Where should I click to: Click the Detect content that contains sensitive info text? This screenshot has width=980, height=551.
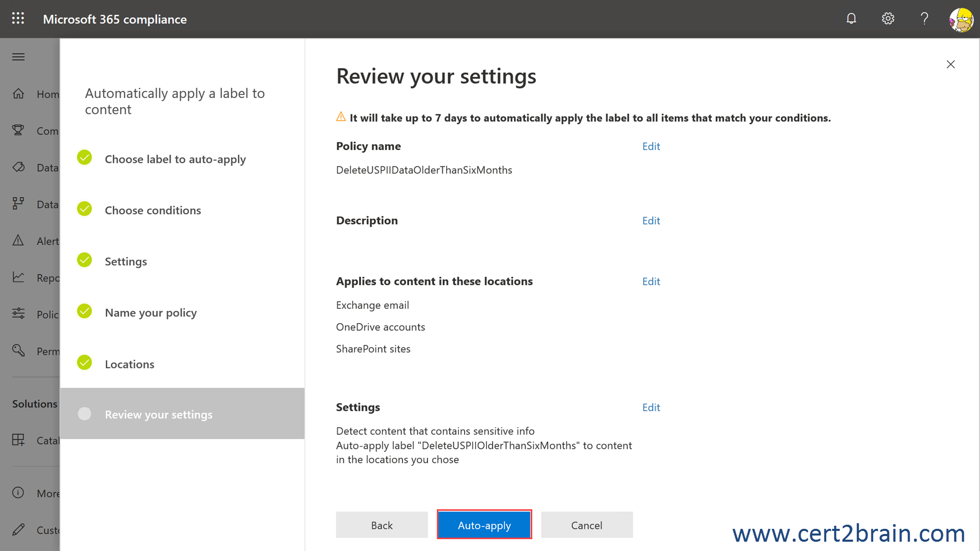pos(435,431)
